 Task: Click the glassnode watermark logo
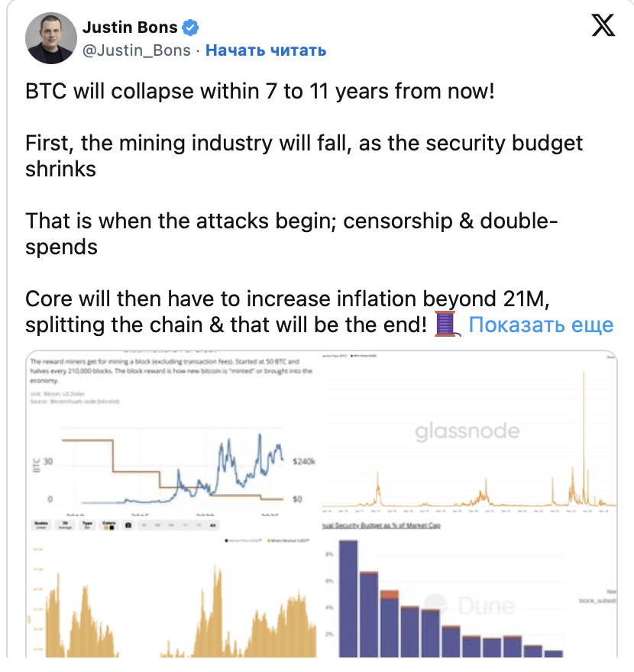pyautogui.click(x=467, y=431)
